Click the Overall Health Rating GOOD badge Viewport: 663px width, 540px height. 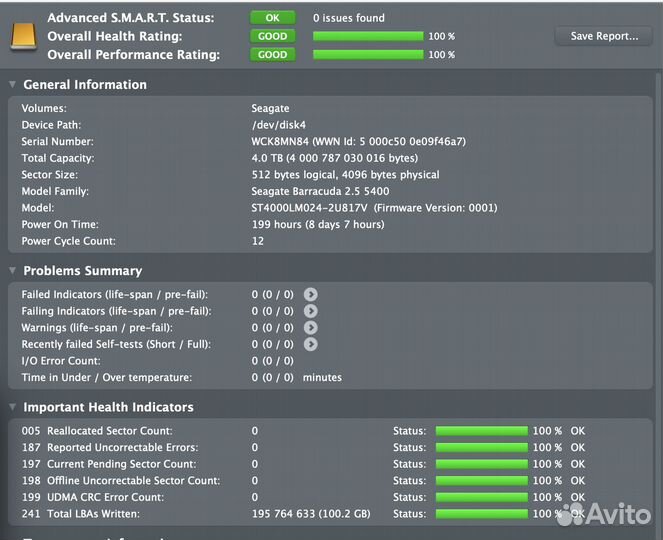tap(272, 36)
